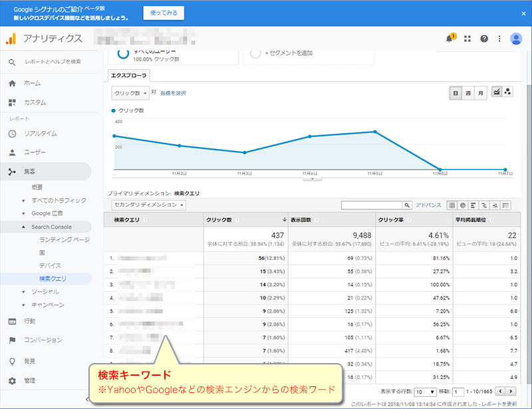The image size is (532, 409).
Task: Open the クリック数 metric dropdown
Action: [x=130, y=93]
